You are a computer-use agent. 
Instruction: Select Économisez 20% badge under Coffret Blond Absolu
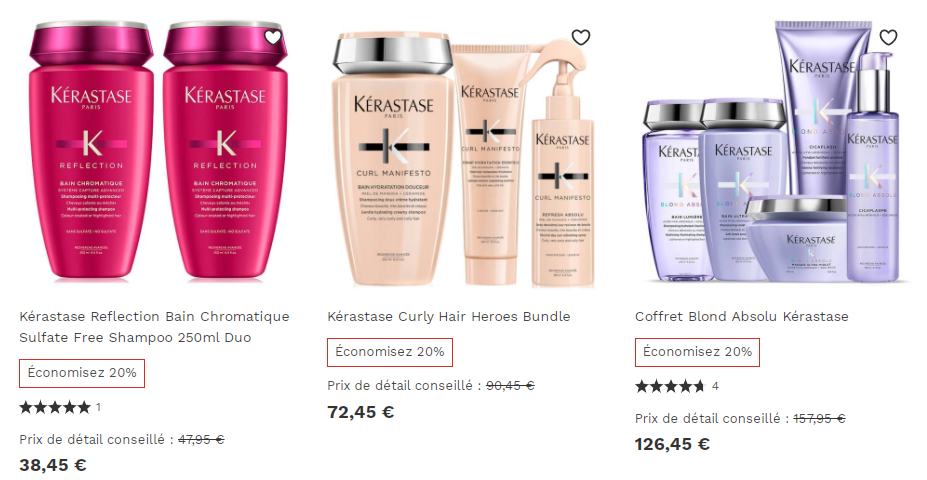698,352
